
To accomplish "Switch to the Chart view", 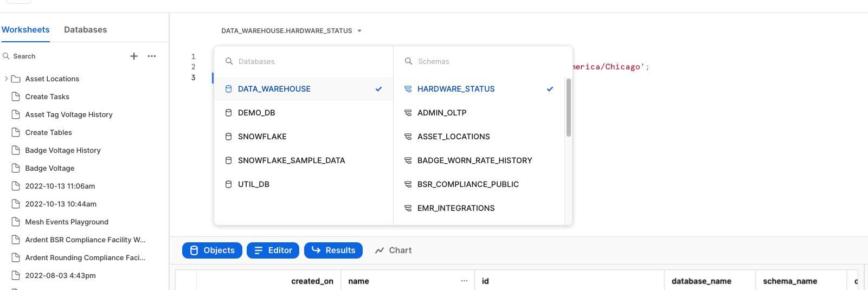I will [394, 250].
